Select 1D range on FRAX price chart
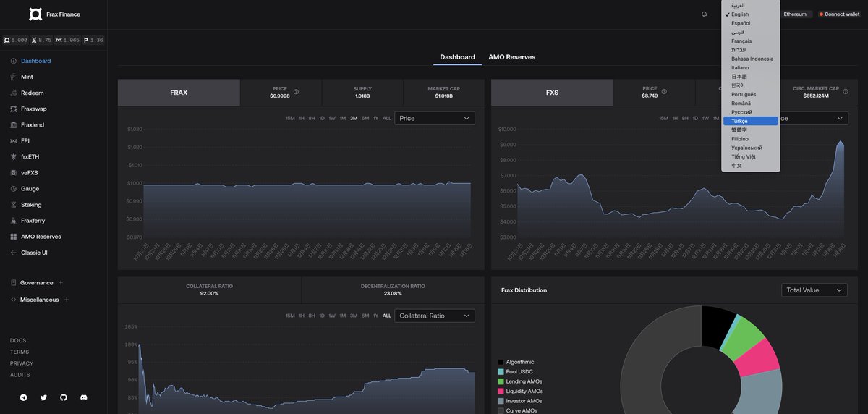This screenshot has height=414, width=868. (x=322, y=118)
